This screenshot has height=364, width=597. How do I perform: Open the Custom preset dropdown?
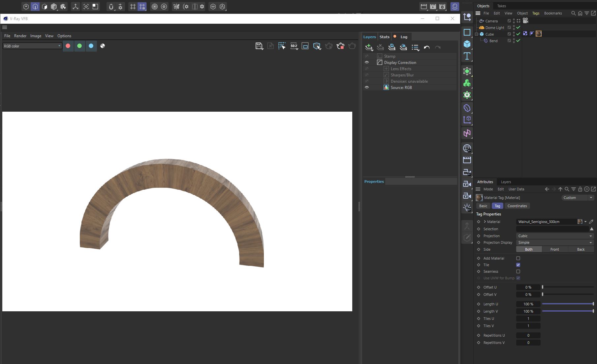(578, 198)
